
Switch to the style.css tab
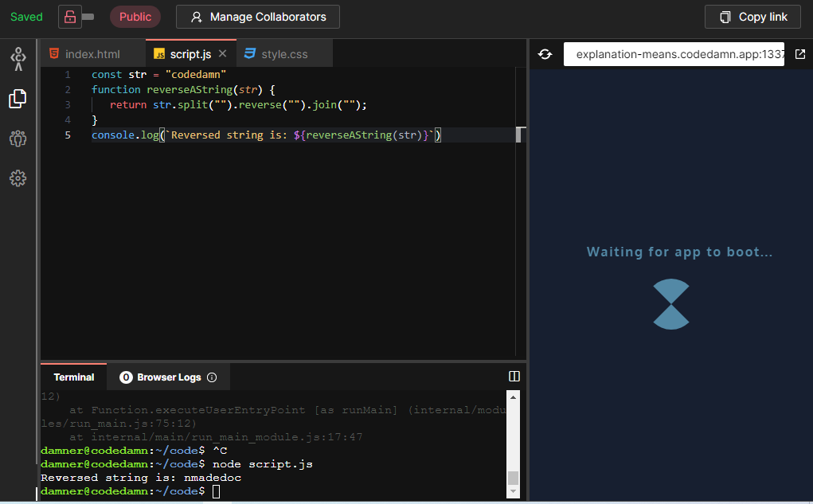pos(284,54)
